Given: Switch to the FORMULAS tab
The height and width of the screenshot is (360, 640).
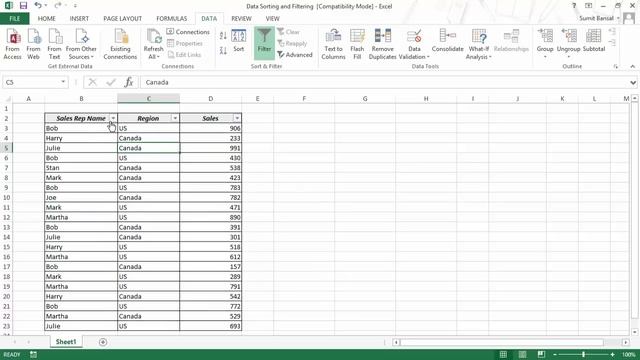Looking at the screenshot, I should click(x=171, y=18).
